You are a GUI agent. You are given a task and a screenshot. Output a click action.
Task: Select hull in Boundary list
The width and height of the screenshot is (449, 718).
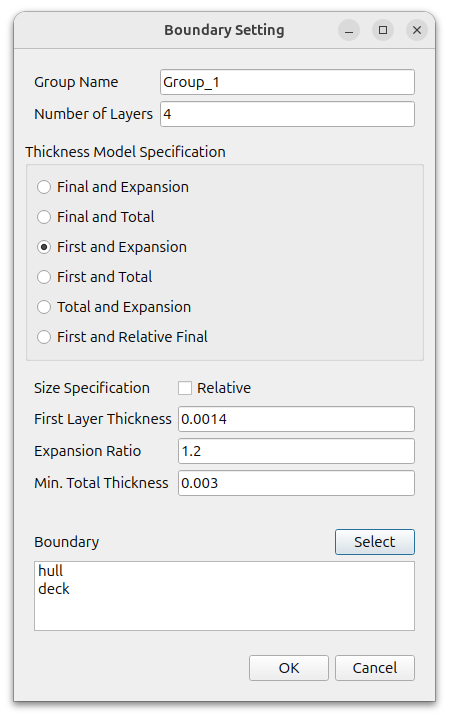point(51,571)
